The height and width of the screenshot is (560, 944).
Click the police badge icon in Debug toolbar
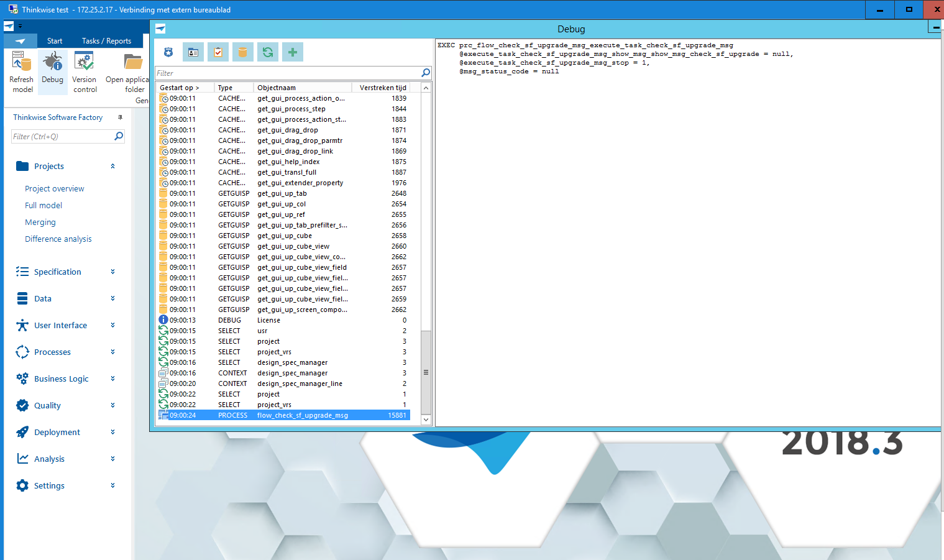tap(168, 52)
